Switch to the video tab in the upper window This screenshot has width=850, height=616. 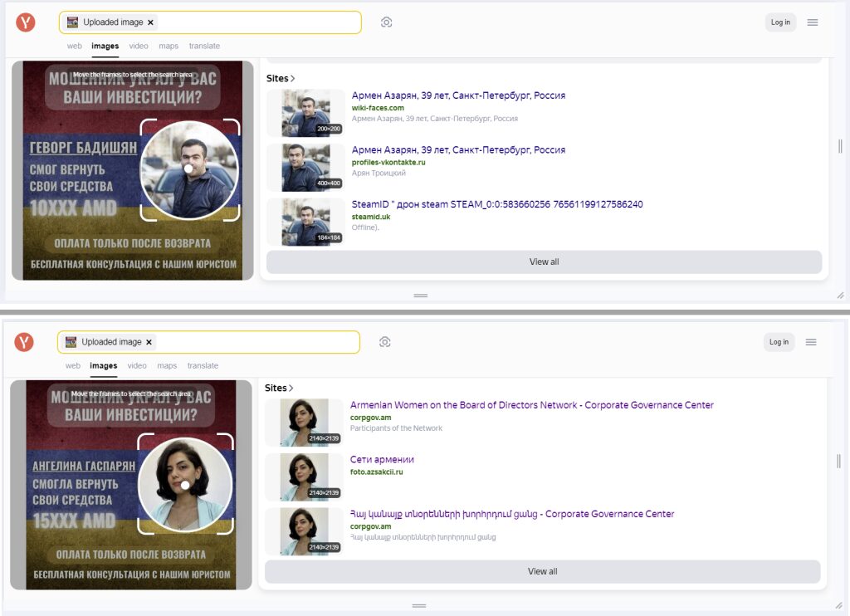point(139,46)
